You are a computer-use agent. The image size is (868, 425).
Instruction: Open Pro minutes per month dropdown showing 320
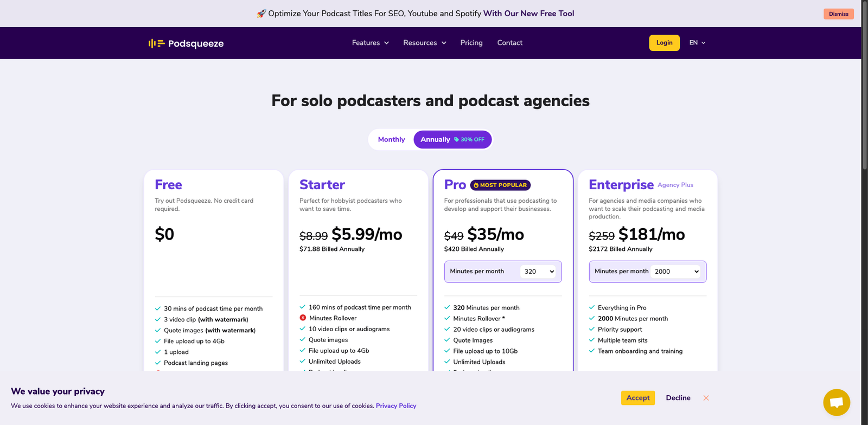(x=538, y=272)
